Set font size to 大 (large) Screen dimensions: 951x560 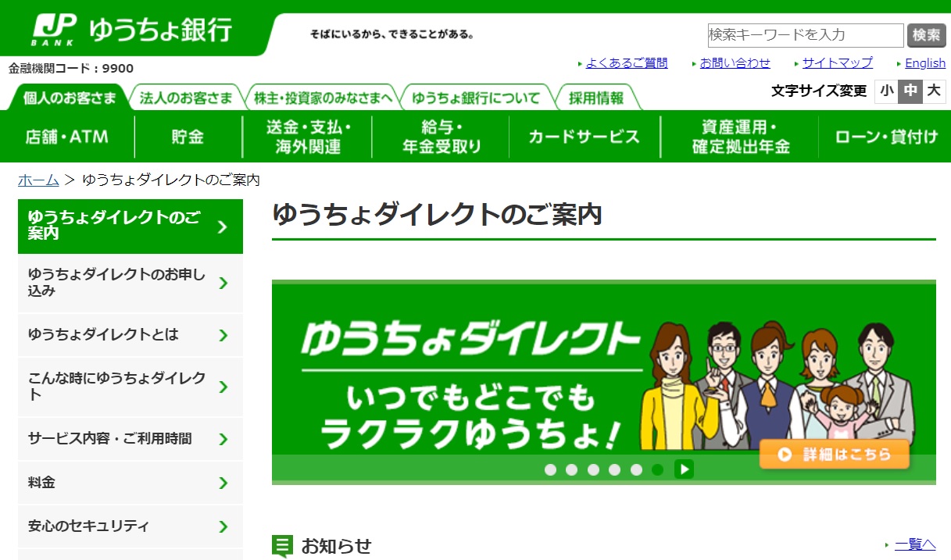coord(934,91)
